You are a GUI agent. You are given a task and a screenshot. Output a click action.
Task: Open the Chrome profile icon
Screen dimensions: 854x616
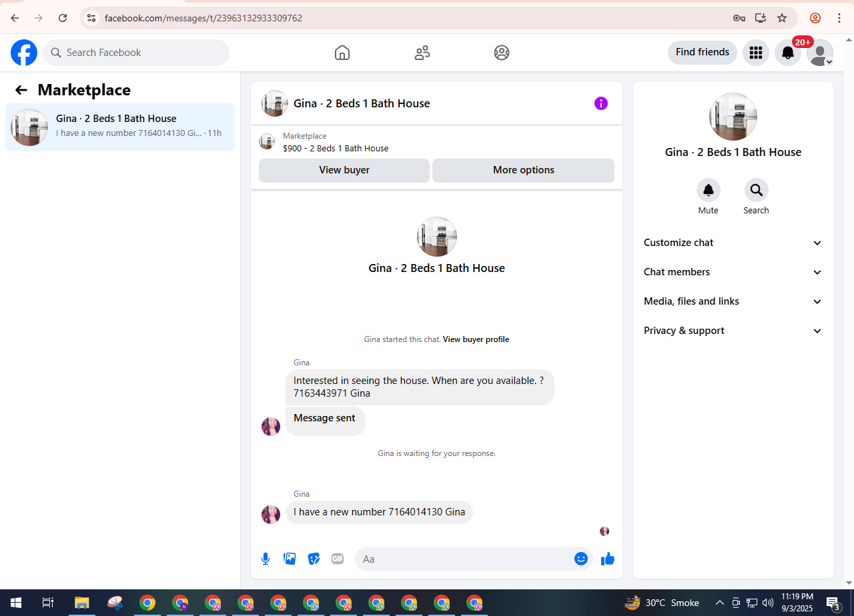815,18
